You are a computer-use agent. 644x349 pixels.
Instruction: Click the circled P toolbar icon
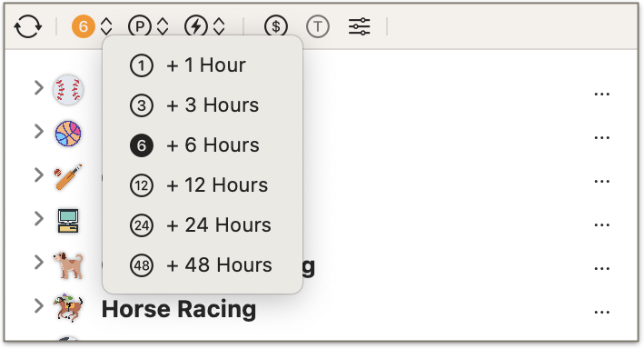click(140, 26)
